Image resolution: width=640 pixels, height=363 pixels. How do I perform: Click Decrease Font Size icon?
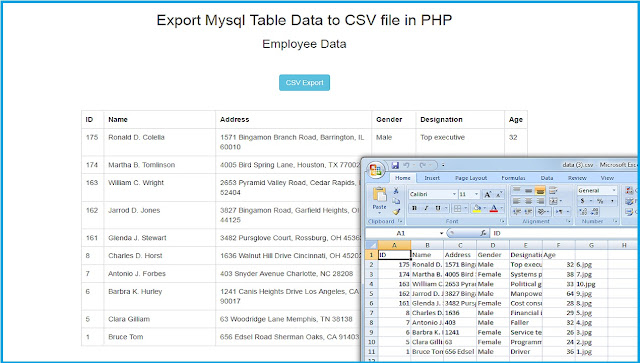tap(498, 194)
